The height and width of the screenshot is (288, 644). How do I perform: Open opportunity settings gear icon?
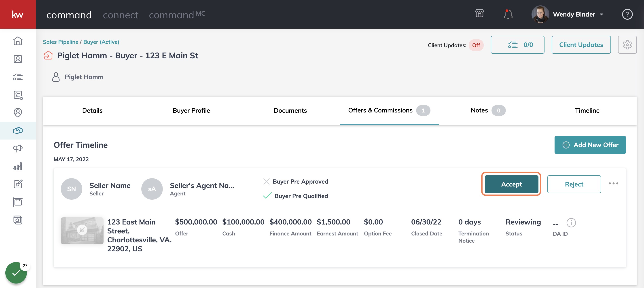tap(627, 45)
